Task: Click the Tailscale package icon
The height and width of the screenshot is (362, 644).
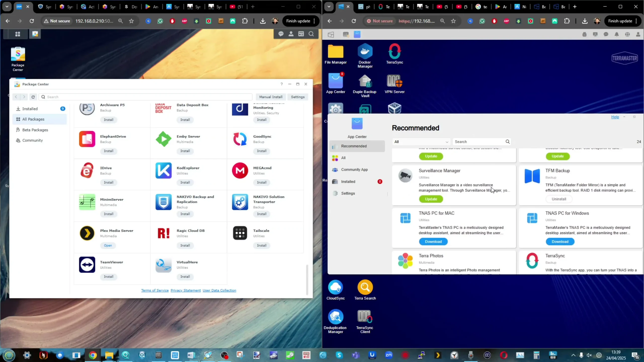Action: pyautogui.click(x=240, y=233)
